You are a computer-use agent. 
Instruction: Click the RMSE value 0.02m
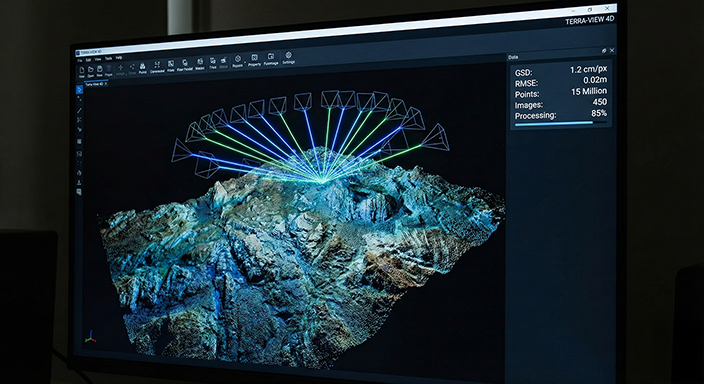(x=595, y=80)
